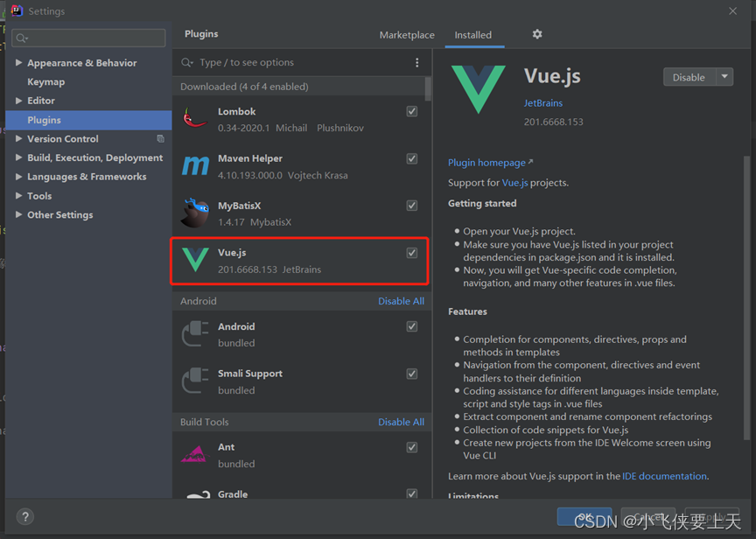
Task: Open the plugin search options menu (three dots)
Action: [417, 63]
